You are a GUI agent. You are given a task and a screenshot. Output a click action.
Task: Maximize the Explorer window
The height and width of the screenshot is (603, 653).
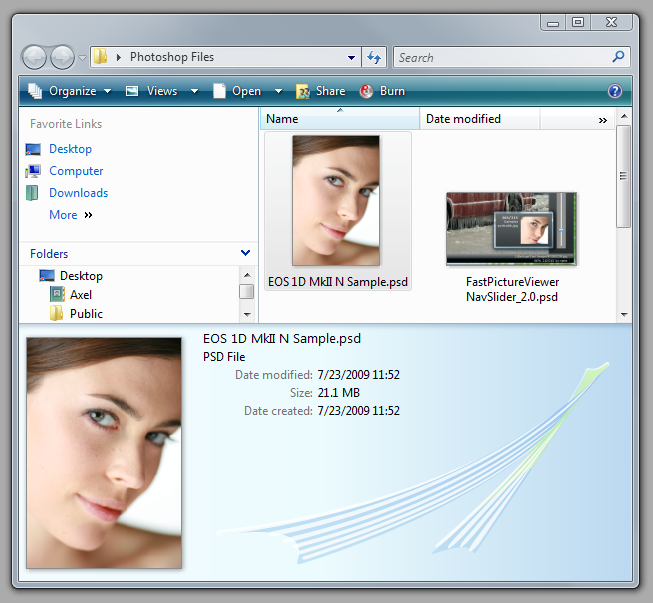(578, 22)
